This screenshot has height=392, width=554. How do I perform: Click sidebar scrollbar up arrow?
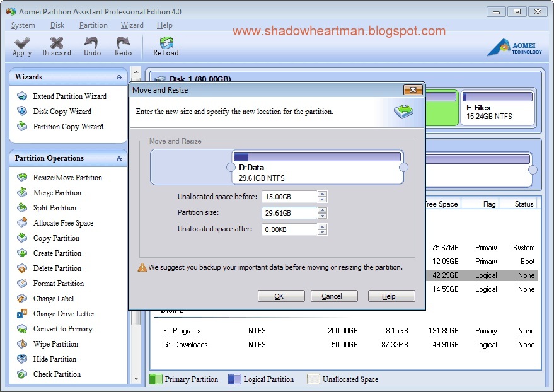click(x=136, y=72)
